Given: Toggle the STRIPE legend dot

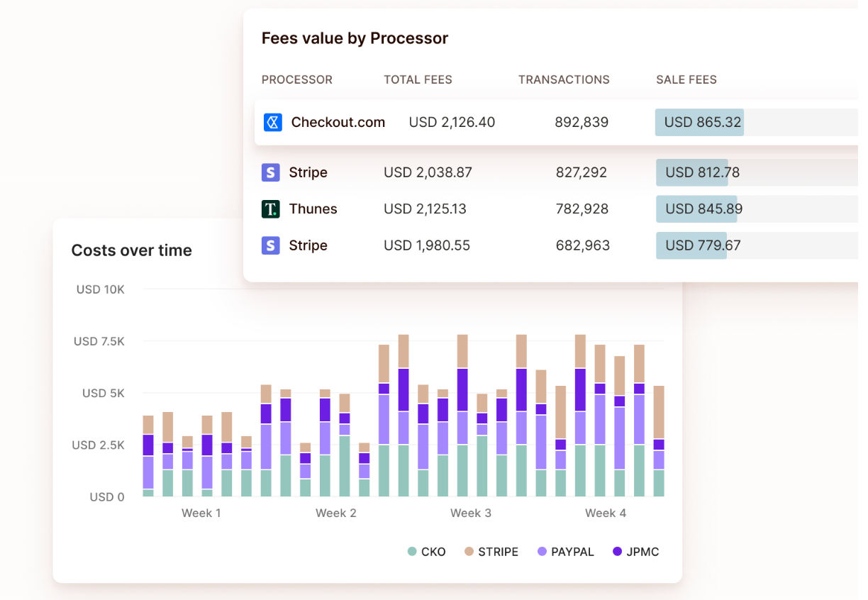Looking at the screenshot, I should [469, 552].
